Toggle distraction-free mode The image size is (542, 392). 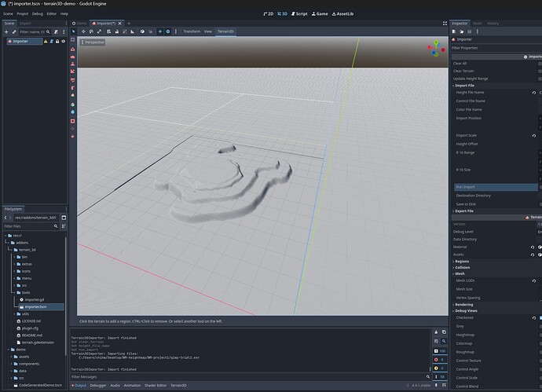[x=445, y=24]
